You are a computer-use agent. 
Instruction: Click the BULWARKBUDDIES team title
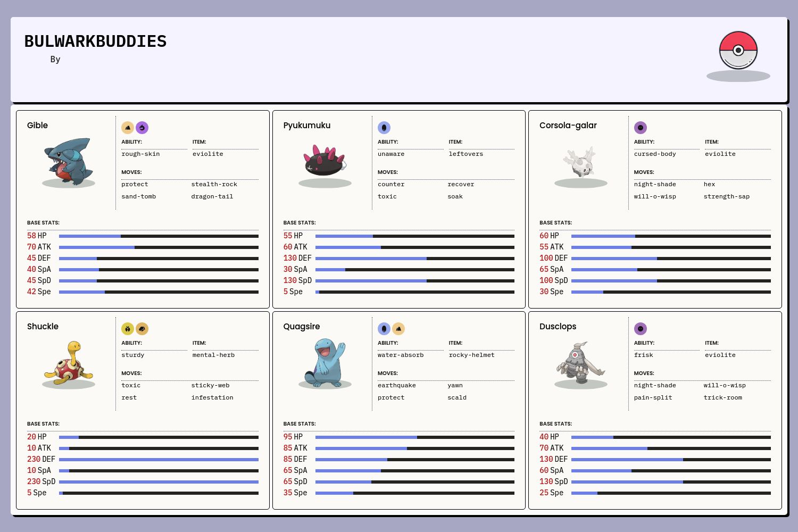[x=96, y=41]
